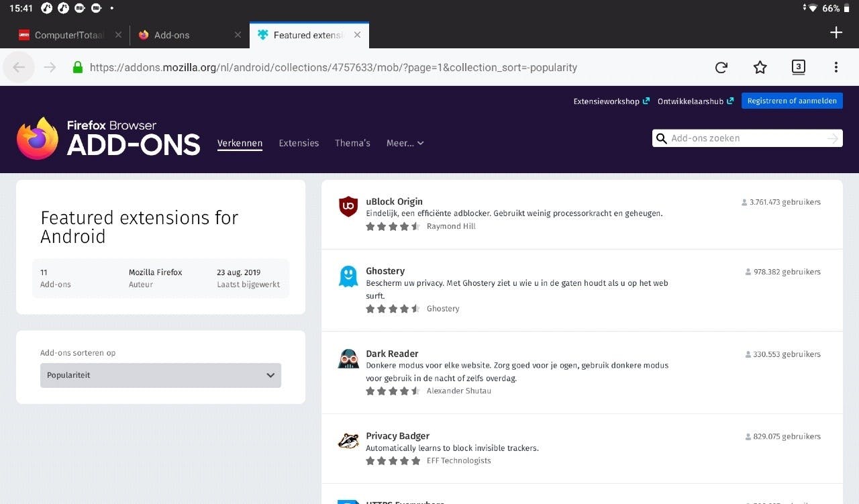Submit search with the arrow icon
Image resolution: width=859 pixels, height=504 pixels.
coord(833,138)
